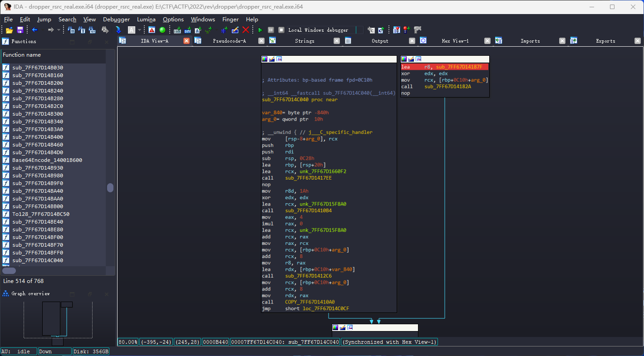Start debugger with green play button
This screenshot has width=644, height=356.
[x=260, y=30]
